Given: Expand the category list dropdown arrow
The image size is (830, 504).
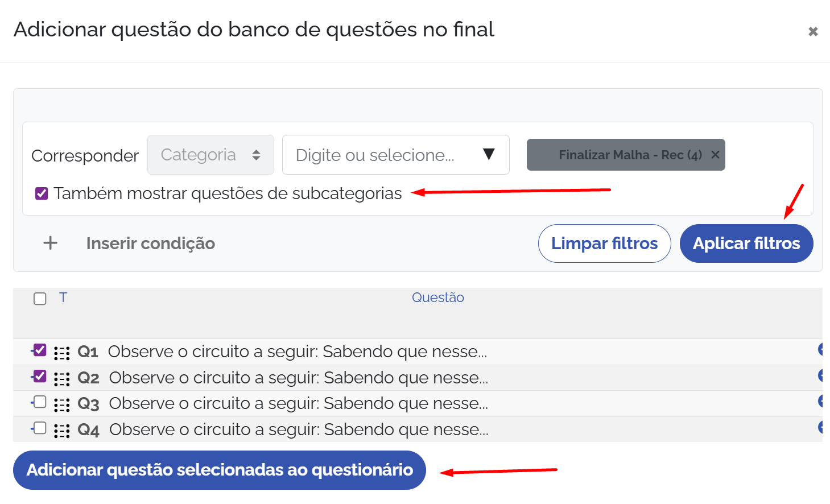Looking at the screenshot, I should click(488, 154).
